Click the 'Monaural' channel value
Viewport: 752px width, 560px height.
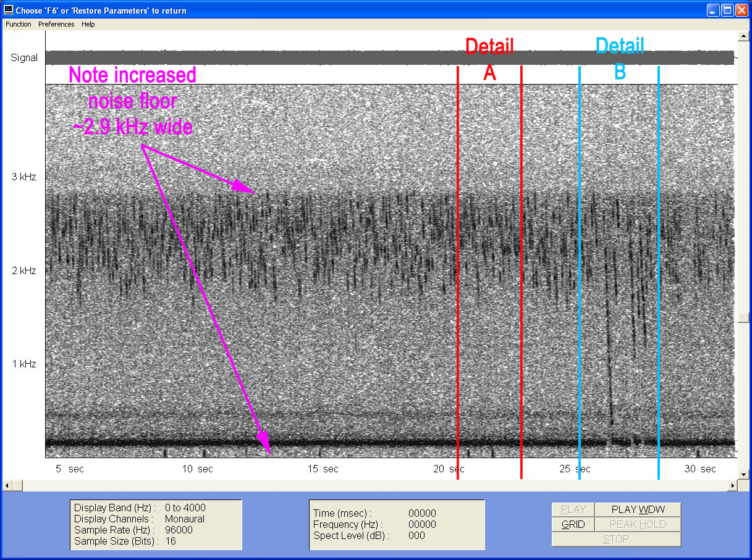pos(185,519)
